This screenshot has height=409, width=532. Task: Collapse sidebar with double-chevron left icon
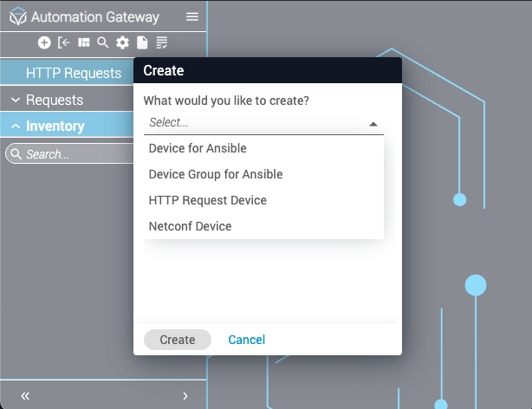pos(25,396)
